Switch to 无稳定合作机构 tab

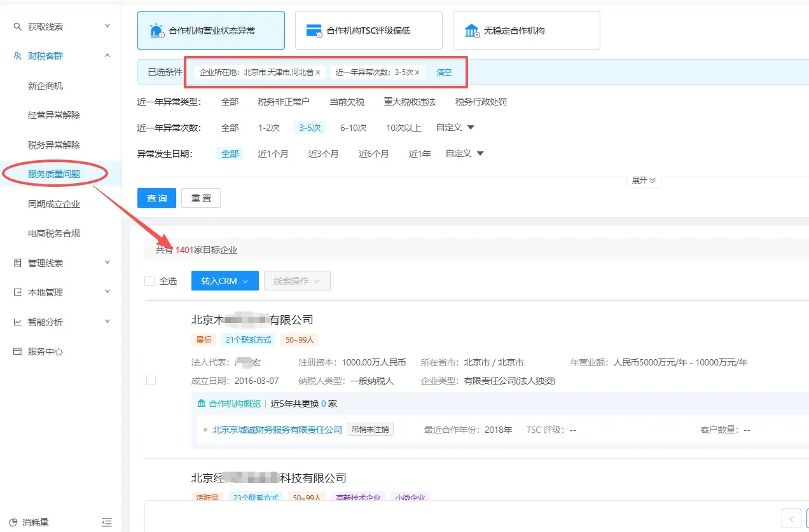527,31
